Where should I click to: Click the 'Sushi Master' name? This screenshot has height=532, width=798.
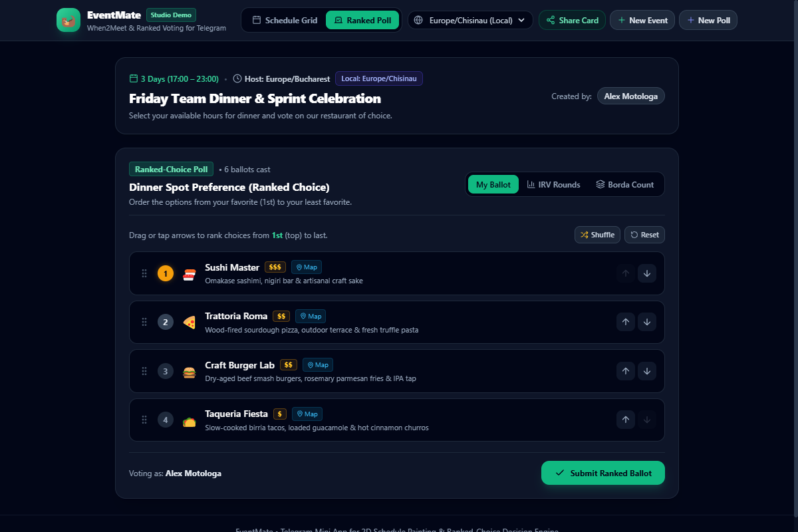point(232,267)
